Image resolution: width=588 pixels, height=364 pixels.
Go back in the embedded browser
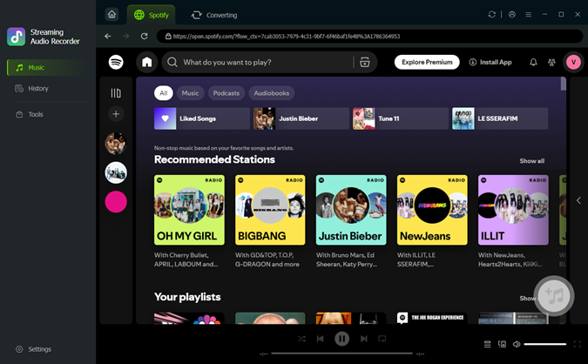tap(108, 36)
